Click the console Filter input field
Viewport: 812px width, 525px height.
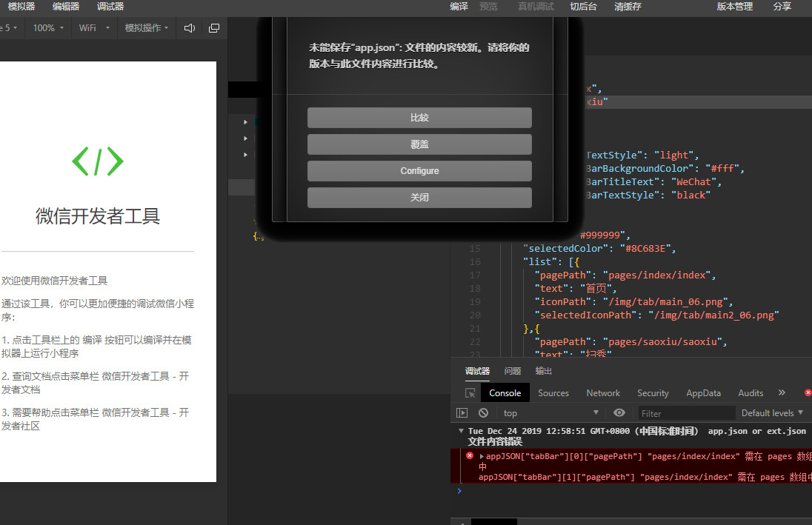pyautogui.click(x=685, y=413)
